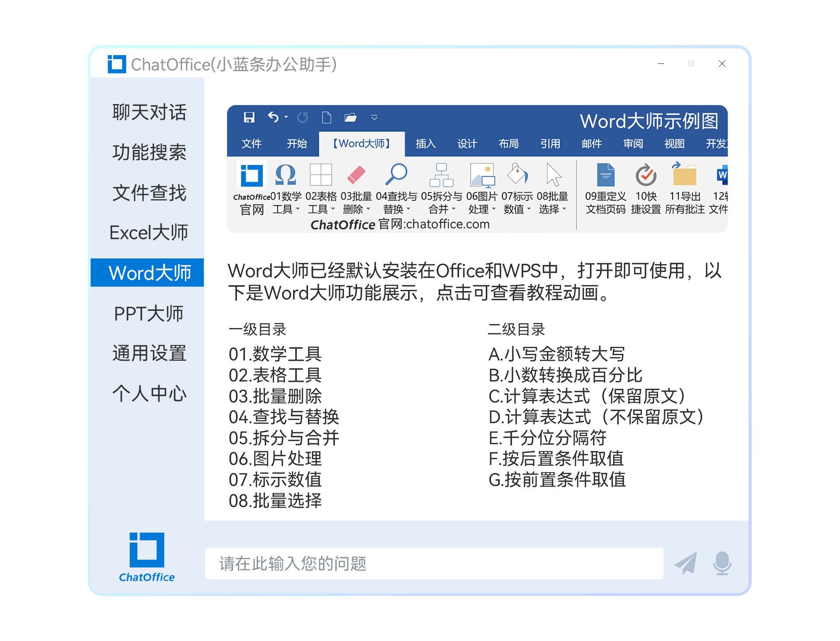
Task: Expand the 05拆分与合并 dropdown arrow
Action: tap(453, 209)
